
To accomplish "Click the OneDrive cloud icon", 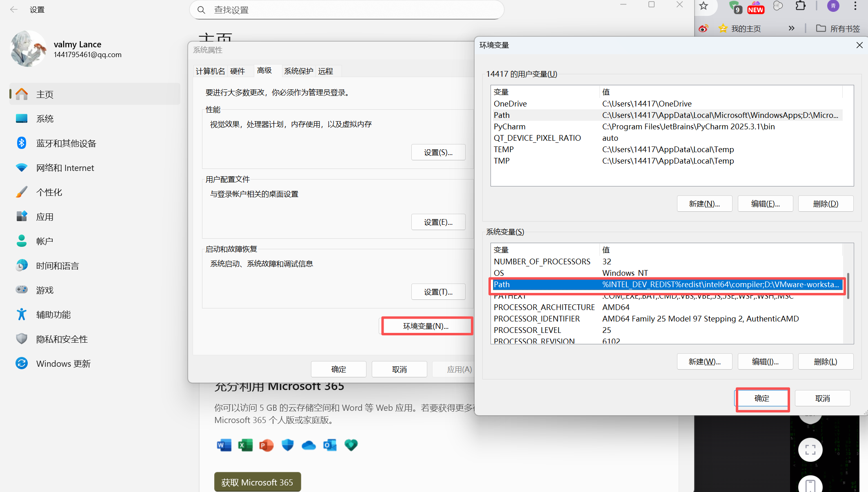I will click(x=309, y=445).
